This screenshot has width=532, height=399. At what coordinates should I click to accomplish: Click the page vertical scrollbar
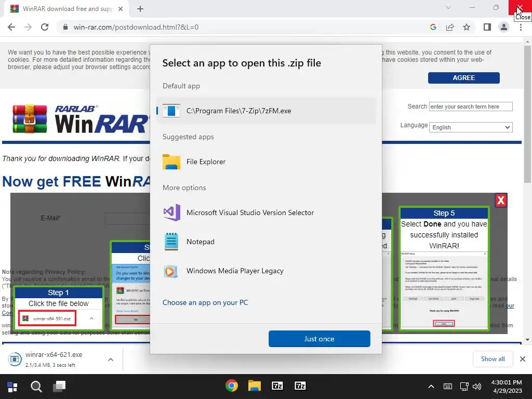(x=527, y=114)
